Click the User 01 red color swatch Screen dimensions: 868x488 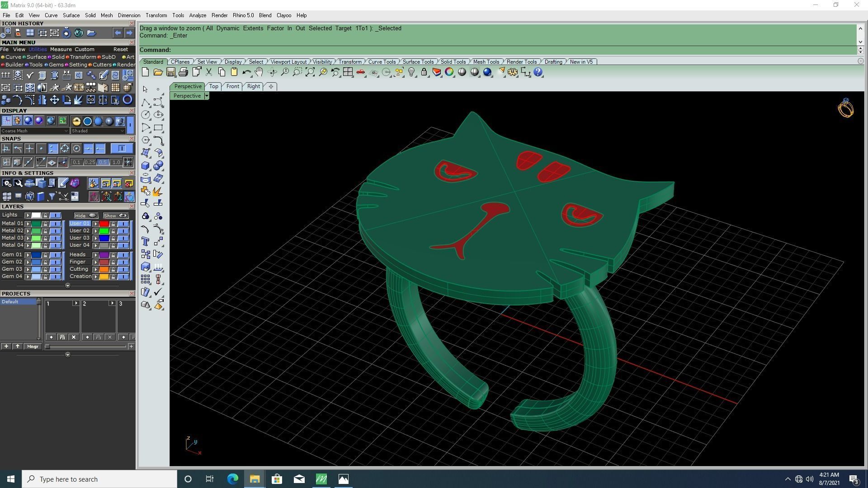coord(104,224)
